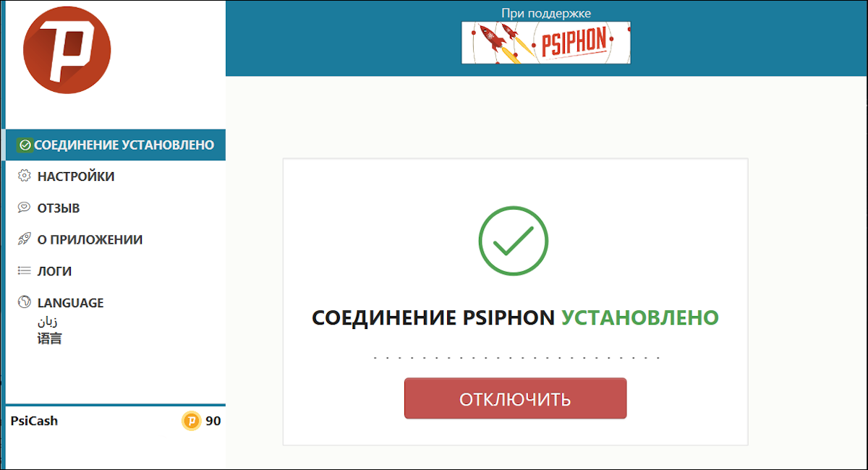Click the speech bubble icon beside ОТЗЫВ
The height and width of the screenshot is (470, 868).
point(22,208)
